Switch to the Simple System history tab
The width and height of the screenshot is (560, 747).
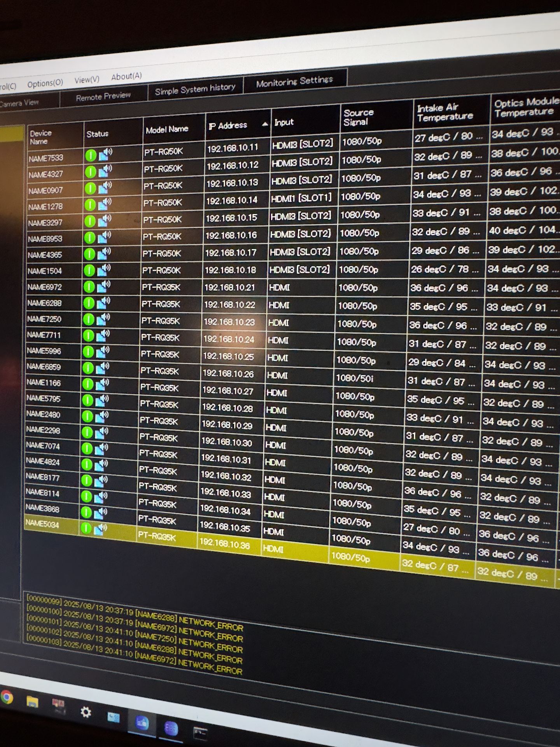tap(195, 89)
